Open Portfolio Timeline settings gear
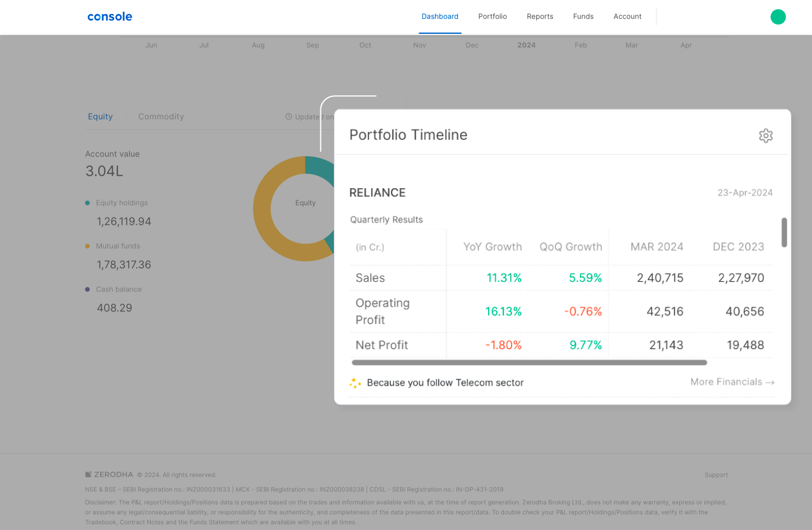812x530 pixels. [765, 136]
